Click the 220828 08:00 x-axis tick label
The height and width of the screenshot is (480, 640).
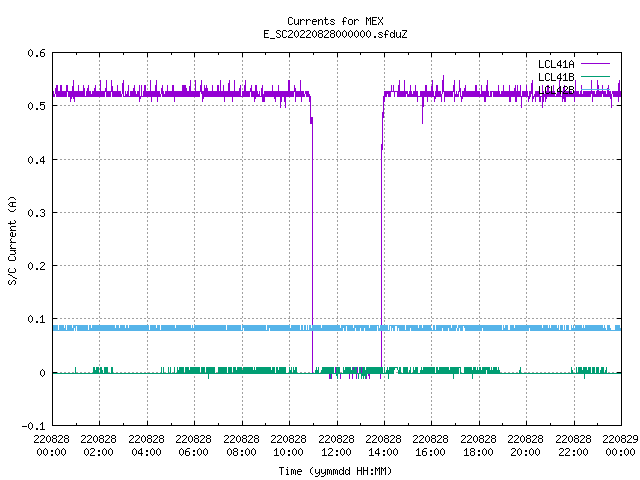click(241, 446)
